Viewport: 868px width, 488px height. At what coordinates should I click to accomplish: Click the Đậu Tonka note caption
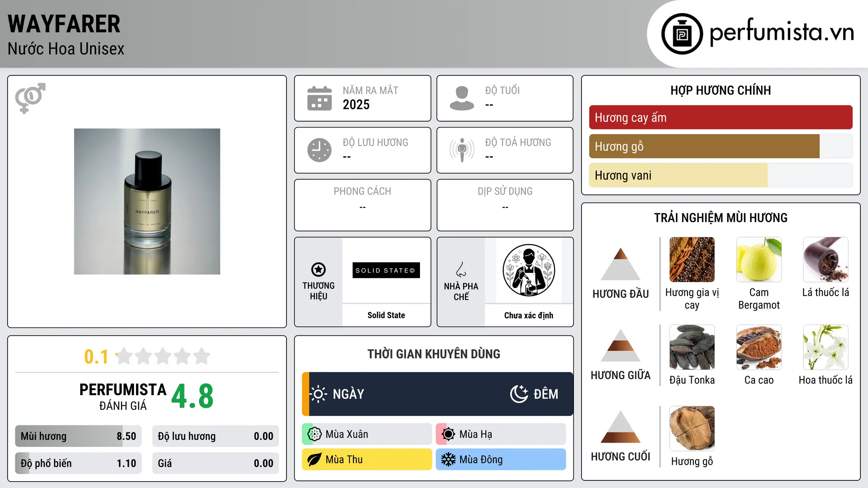point(692,380)
